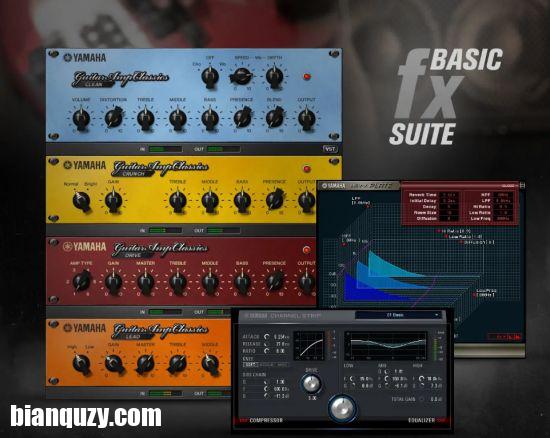Click the Gain knob on yellow Crunch amp

113,200
